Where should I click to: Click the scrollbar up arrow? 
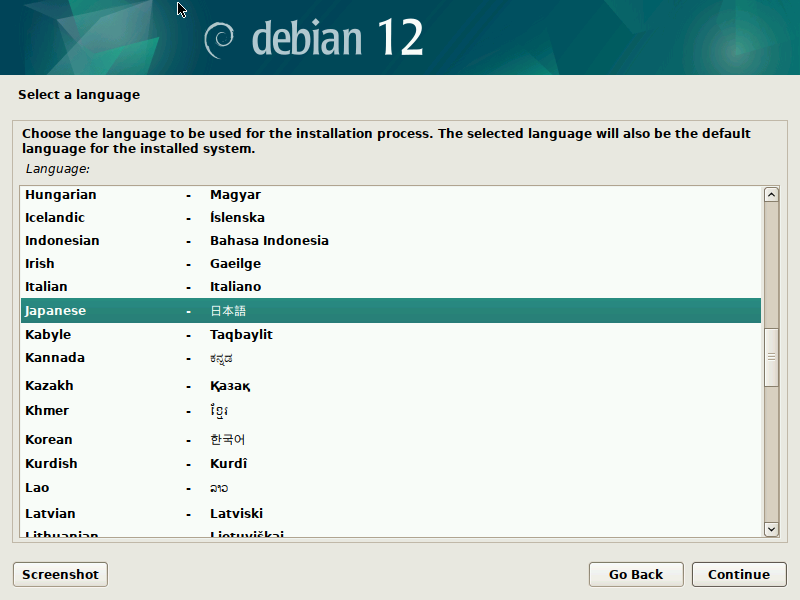[771, 194]
